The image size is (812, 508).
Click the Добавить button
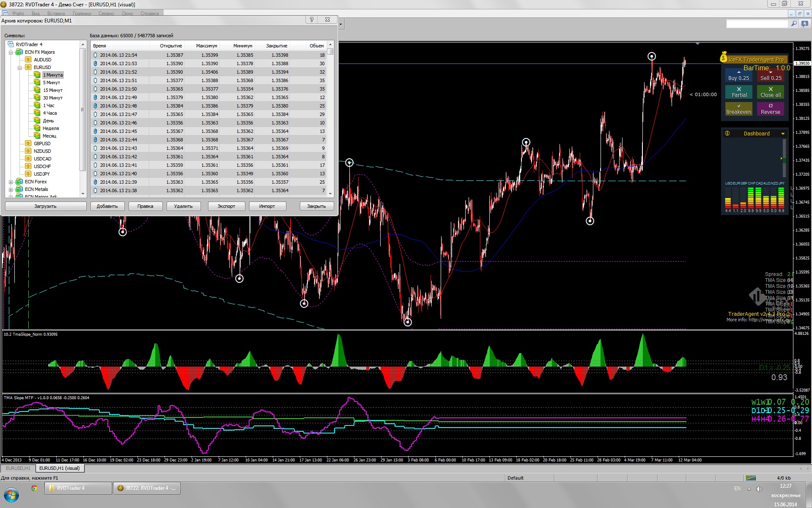(x=107, y=206)
